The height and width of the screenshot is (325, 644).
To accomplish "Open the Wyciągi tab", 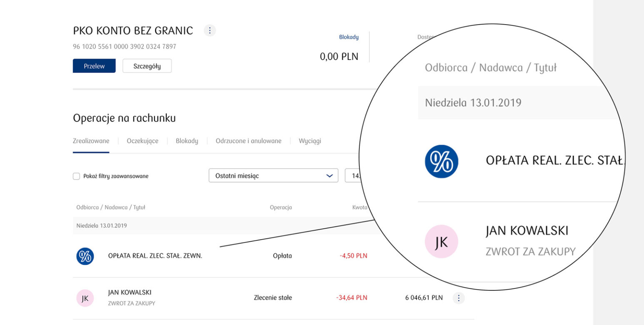I will click(310, 141).
